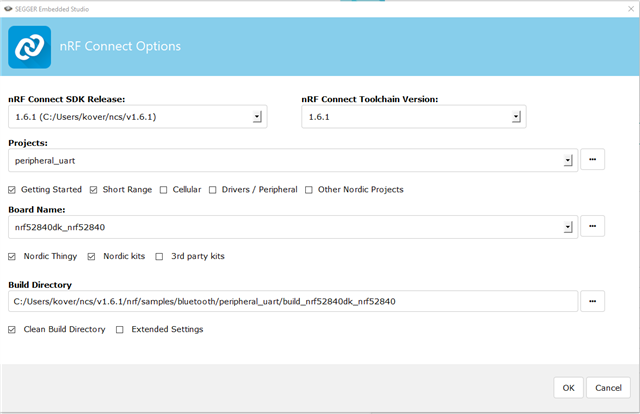The width and height of the screenshot is (640, 414).
Task: Click the nRF Connect logo icon
Action: 29,47
